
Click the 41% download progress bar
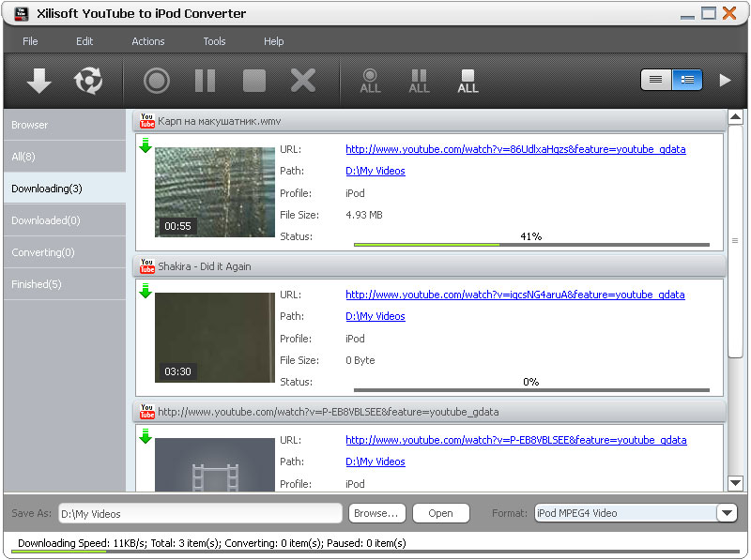531,245
